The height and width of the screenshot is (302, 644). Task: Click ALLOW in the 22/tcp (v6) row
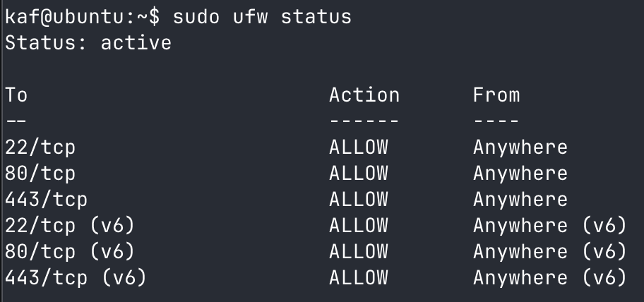coord(358,225)
